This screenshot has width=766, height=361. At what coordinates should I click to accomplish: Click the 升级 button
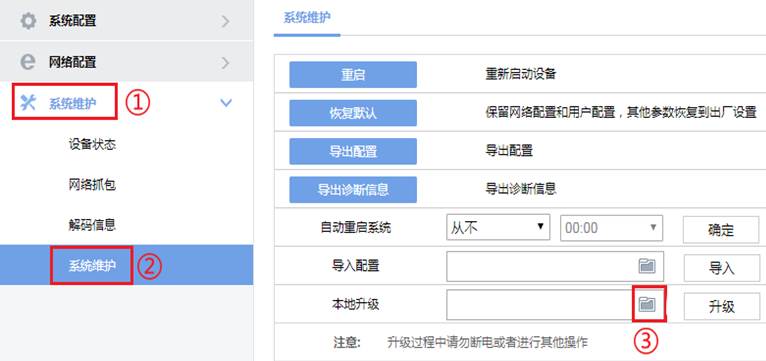[x=721, y=306]
